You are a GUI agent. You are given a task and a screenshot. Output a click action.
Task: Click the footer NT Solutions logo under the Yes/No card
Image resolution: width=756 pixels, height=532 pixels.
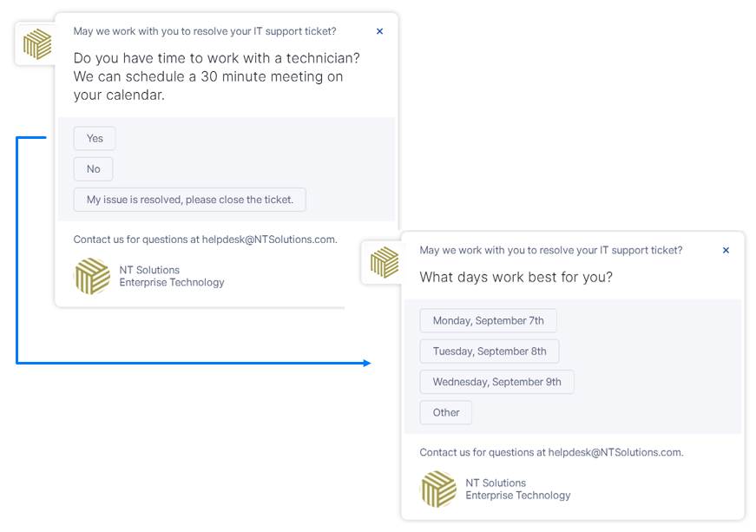point(92,277)
